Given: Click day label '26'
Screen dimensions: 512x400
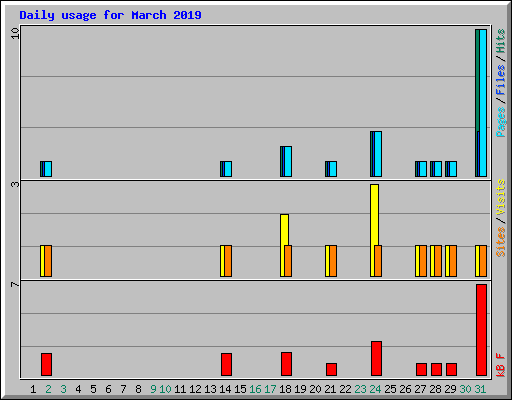Looking at the screenshot, I should [405, 389].
